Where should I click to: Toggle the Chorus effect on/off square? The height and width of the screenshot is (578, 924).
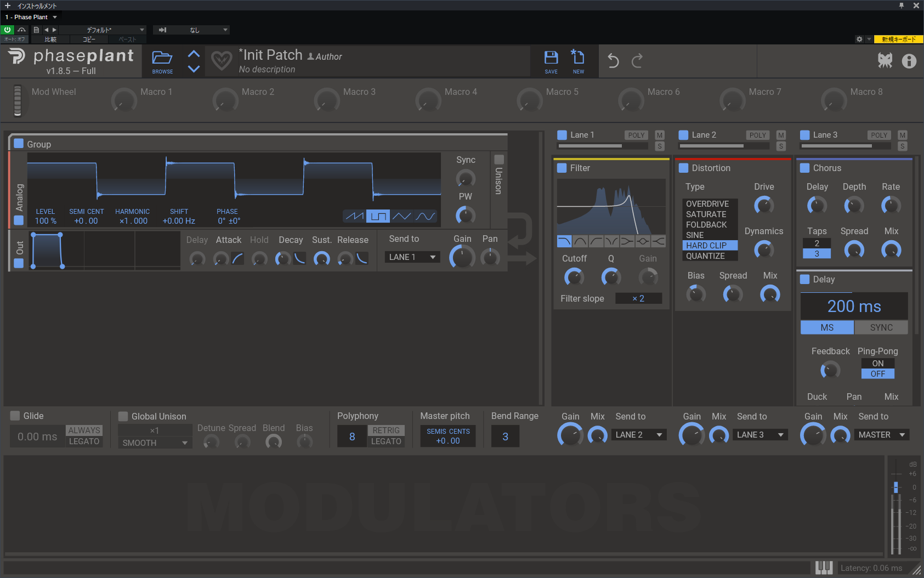pos(805,168)
